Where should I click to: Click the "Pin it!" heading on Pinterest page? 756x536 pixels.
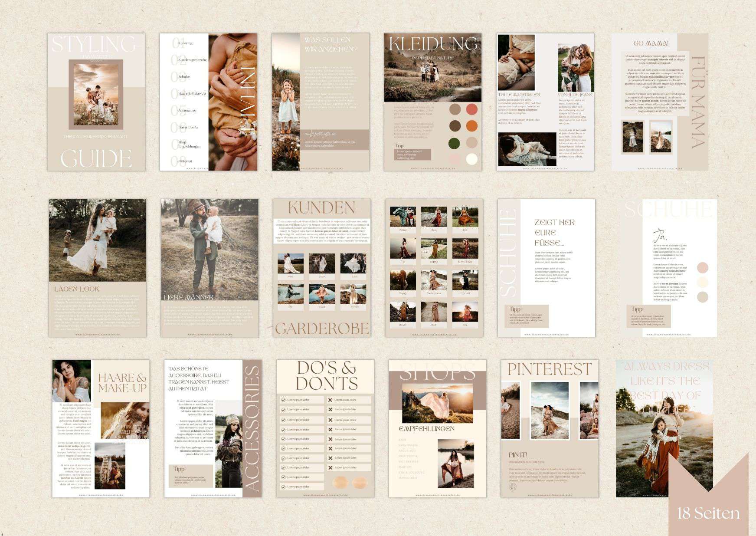click(x=518, y=455)
